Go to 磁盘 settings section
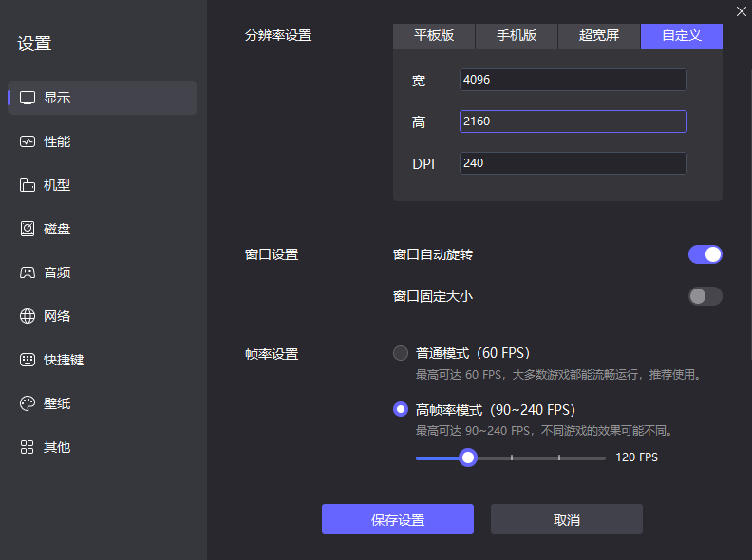 pyautogui.click(x=103, y=229)
